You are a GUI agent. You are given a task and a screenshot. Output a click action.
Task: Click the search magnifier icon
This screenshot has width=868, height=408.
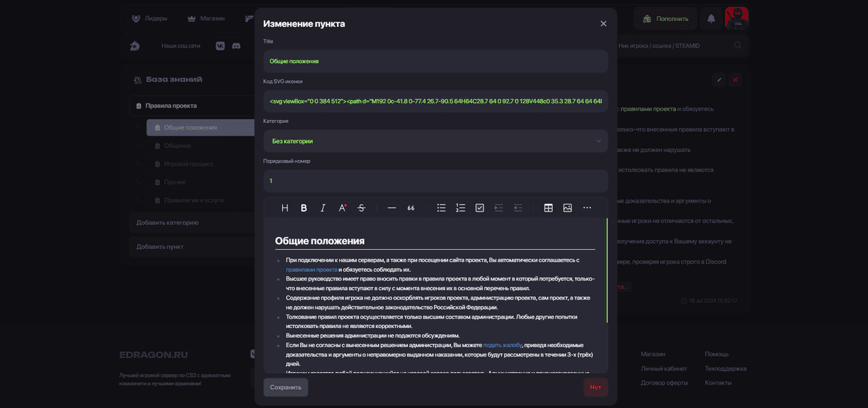pyautogui.click(x=738, y=45)
